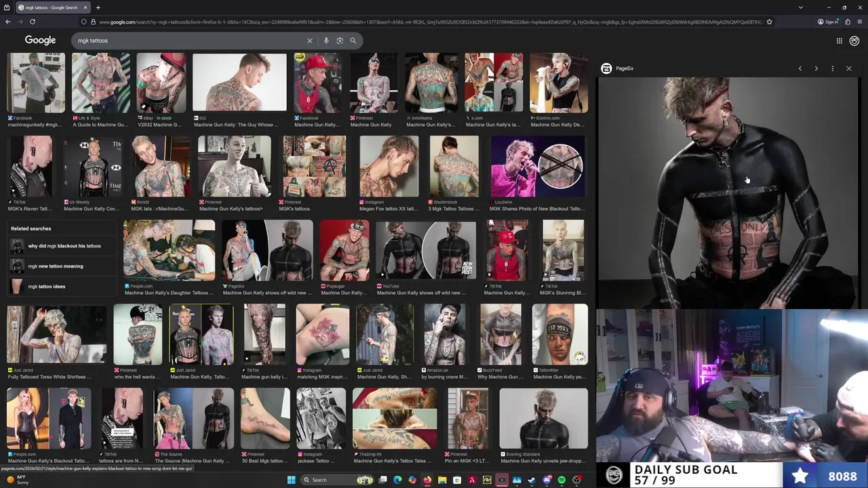Start voice search with microphone icon
This screenshot has height=488, width=868.
pos(326,41)
